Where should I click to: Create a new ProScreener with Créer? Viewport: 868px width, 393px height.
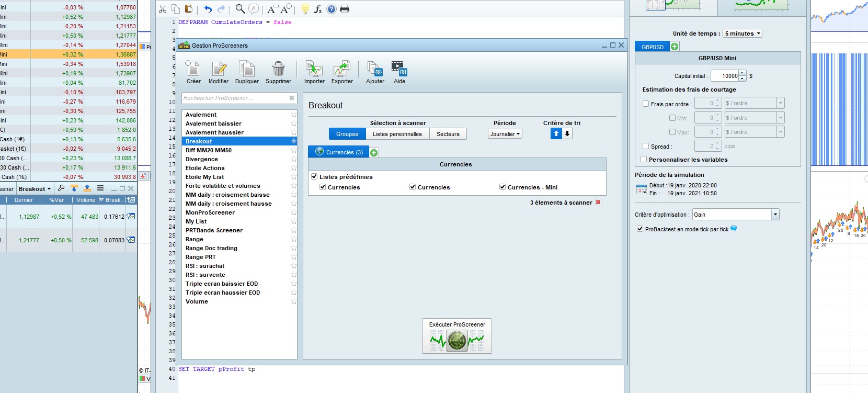pyautogui.click(x=193, y=72)
